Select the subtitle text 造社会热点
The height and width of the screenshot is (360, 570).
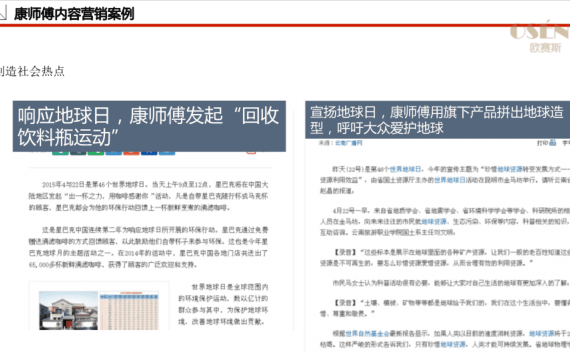point(35,71)
